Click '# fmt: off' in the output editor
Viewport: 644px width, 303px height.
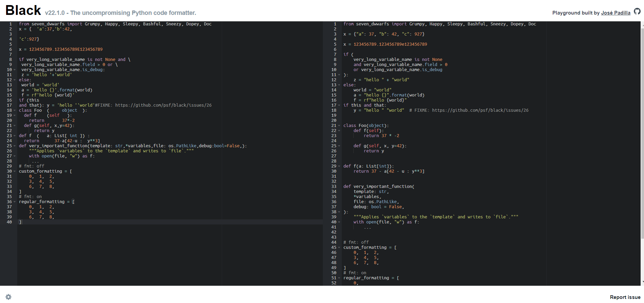[x=356, y=242]
